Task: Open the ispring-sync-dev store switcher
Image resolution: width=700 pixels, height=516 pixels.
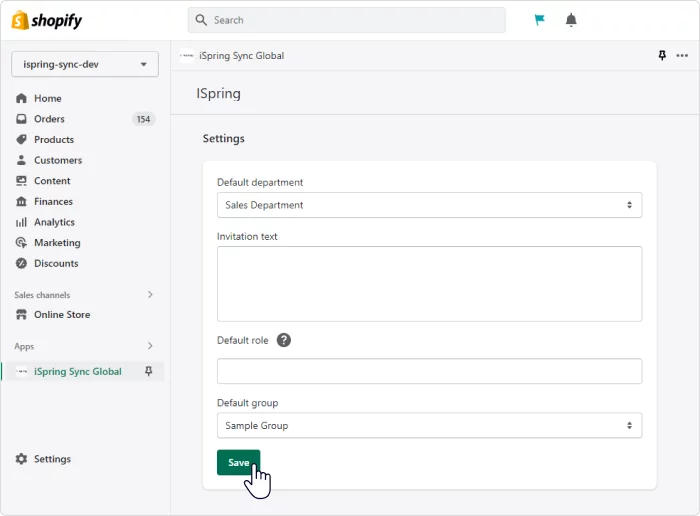Action: (85, 64)
